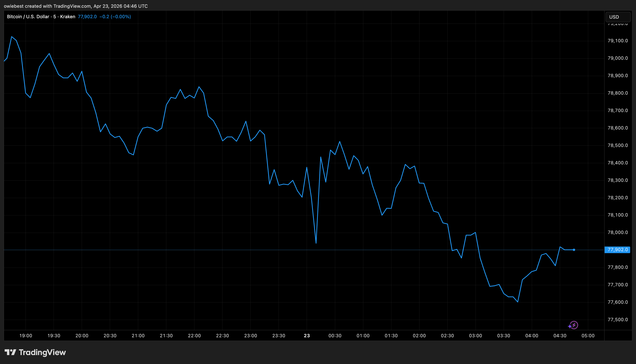The image size is (636, 364).
Task: Open the USD currency selector
Action: [618, 17]
